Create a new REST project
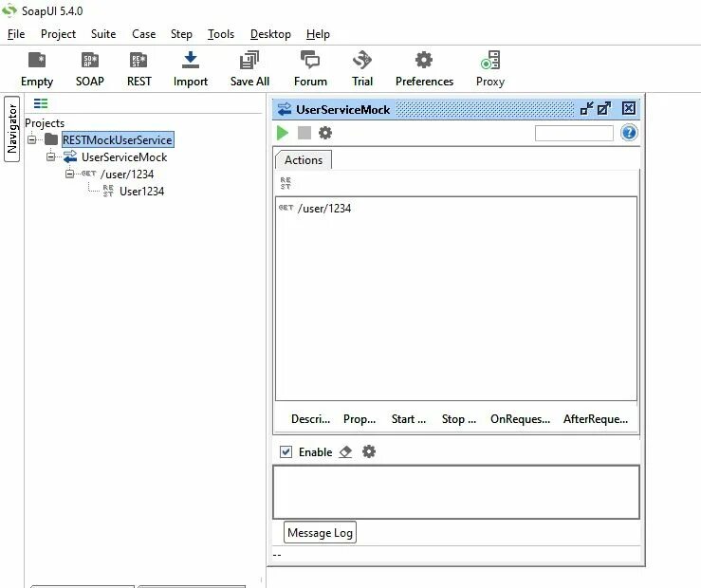The width and height of the screenshot is (701, 588). [139, 68]
